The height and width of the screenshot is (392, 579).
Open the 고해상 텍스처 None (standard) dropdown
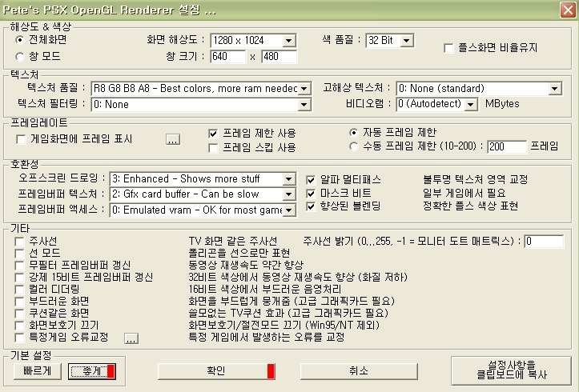pyautogui.click(x=479, y=89)
